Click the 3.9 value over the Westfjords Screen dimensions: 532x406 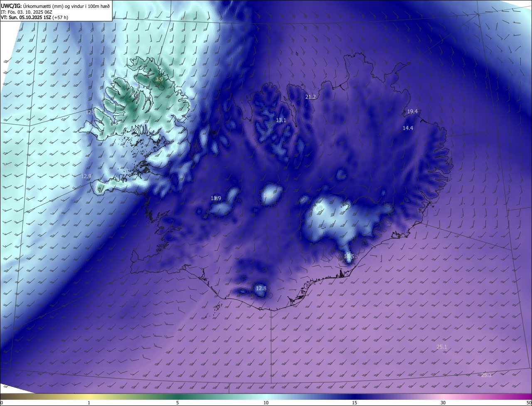pos(159,79)
